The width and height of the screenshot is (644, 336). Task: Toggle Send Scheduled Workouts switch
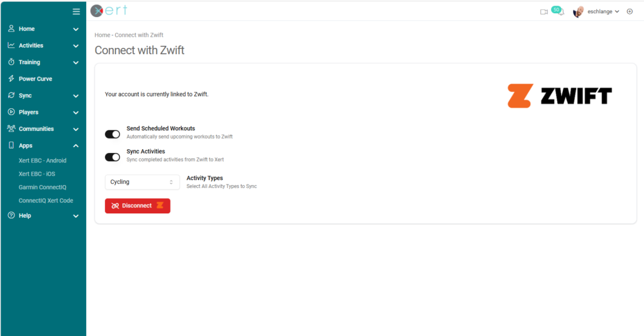click(x=113, y=134)
